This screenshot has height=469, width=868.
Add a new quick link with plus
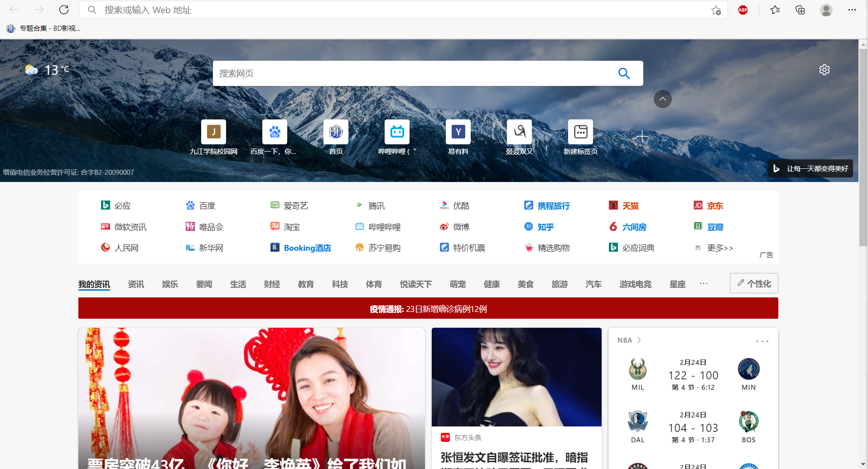(x=641, y=137)
